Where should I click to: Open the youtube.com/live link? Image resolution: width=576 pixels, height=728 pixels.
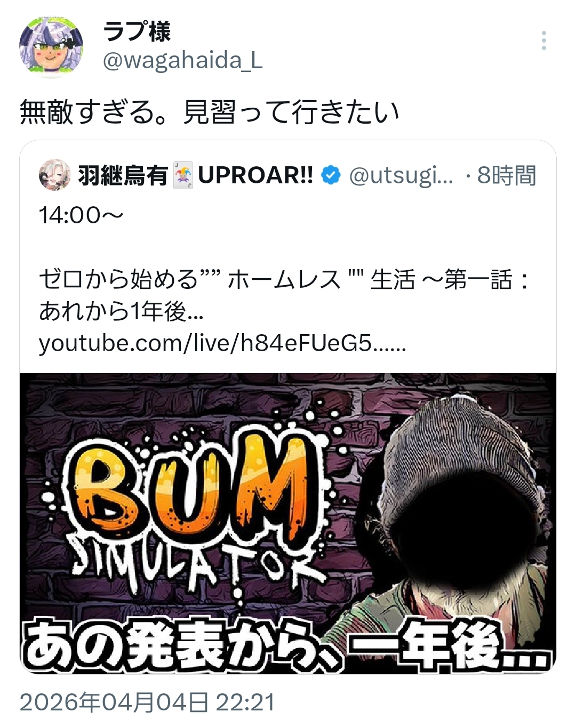point(222,344)
